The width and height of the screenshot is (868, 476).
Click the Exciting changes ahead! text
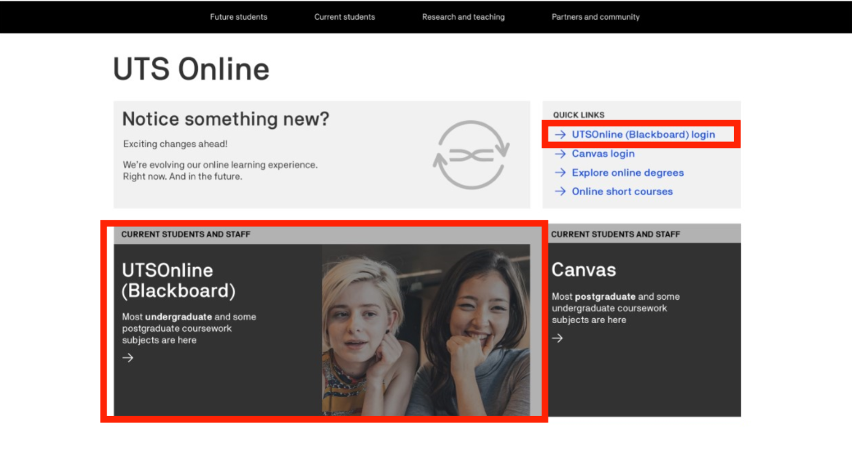tap(175, 144)
